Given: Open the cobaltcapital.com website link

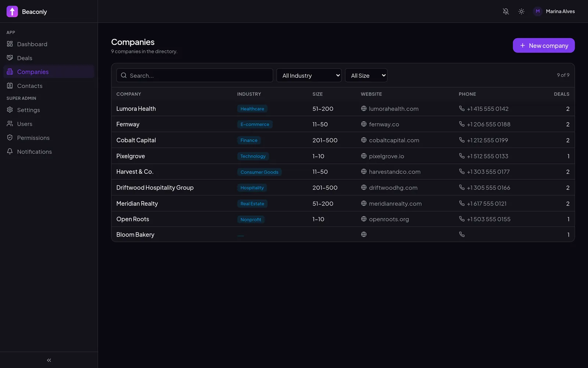Looking at the screenshot, I should point(394,140).
